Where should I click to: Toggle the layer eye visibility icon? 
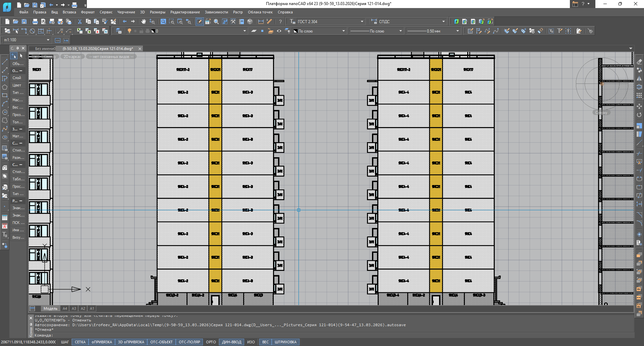[279, 31]
